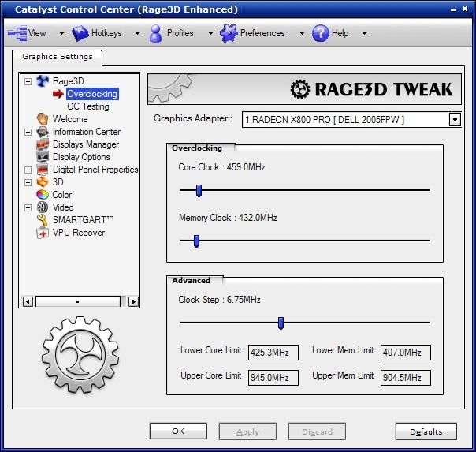Click the SMARTGART wrench icon
Screen dimensions: 476x452
(x=43, y=220)
